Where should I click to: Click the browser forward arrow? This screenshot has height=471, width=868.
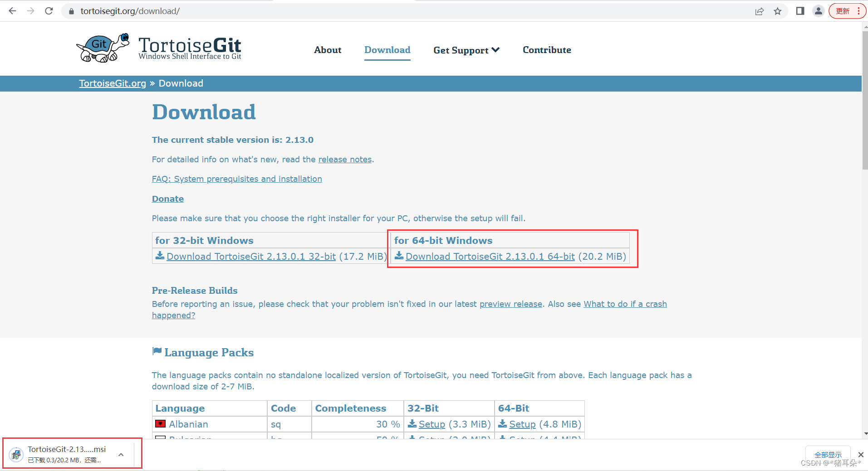coord(31,11)
